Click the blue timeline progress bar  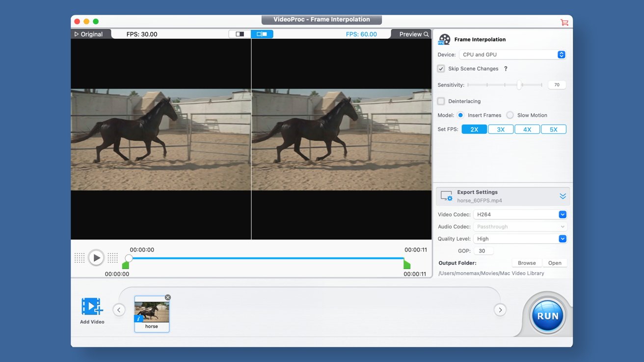pyautogui.click(x=268, y=258)
